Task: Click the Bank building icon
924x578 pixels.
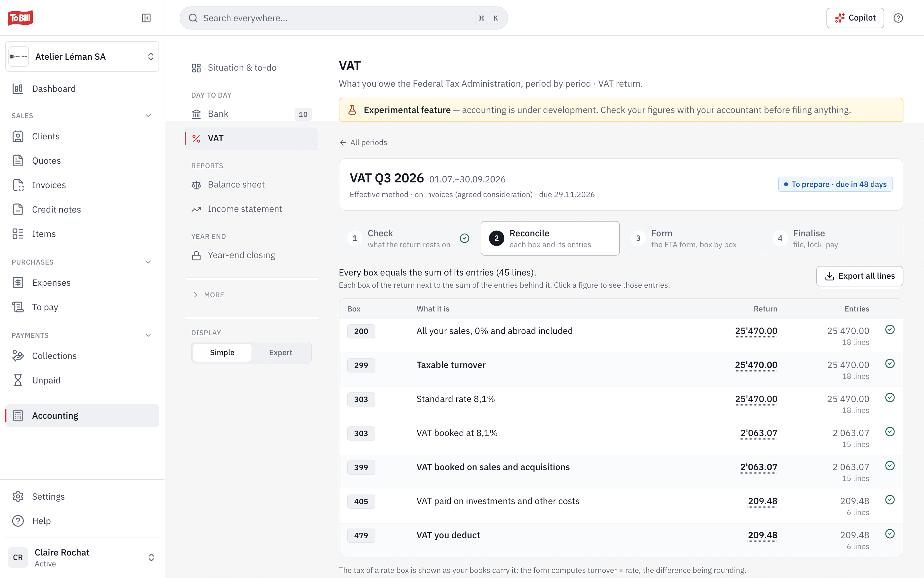Action: pos(196,114)
